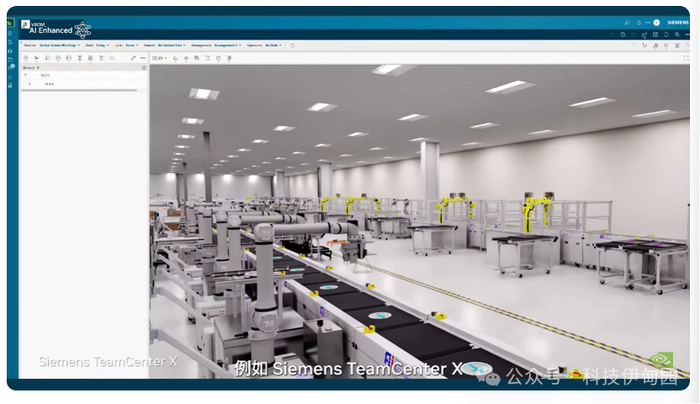The width and height of the screenshot is (700, 404).
Task: Click the pencil edit icon in the structure toolbar
Action: coord(133,58)
